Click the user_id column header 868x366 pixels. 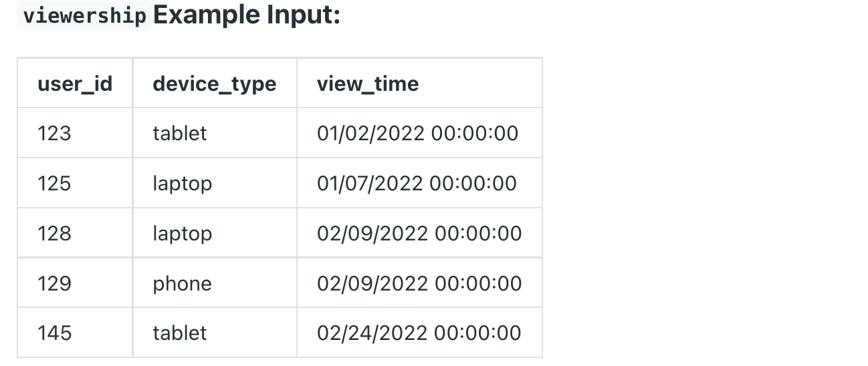pyautogui.click(x=75, y=83)
